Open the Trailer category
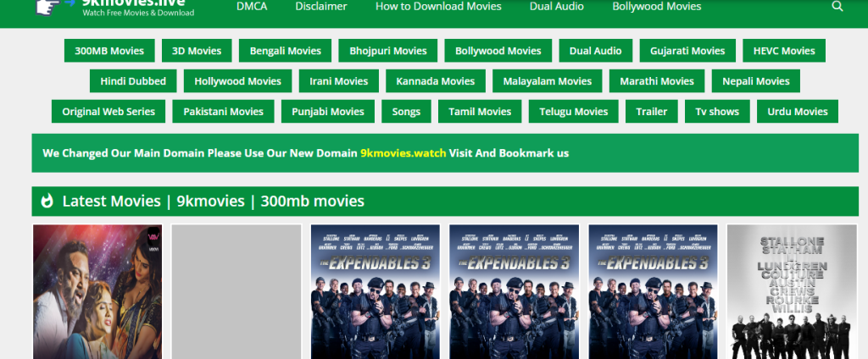Image resolution: width=868 pixels, height=359 pixels. 652,111
